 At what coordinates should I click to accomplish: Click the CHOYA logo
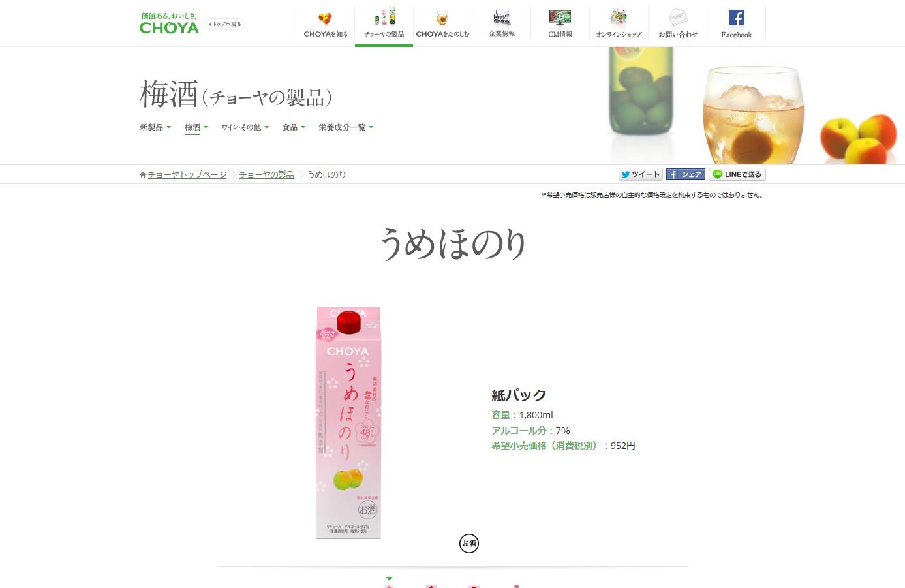(169, 23)
